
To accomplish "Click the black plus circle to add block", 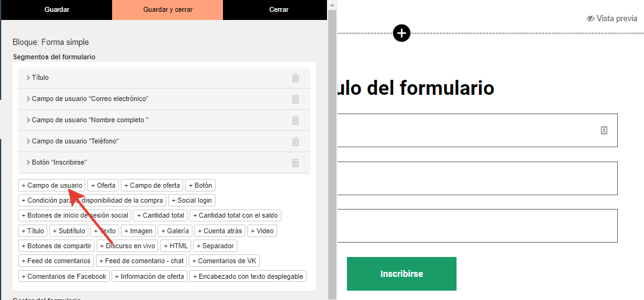I will click(x=402, y=33).
